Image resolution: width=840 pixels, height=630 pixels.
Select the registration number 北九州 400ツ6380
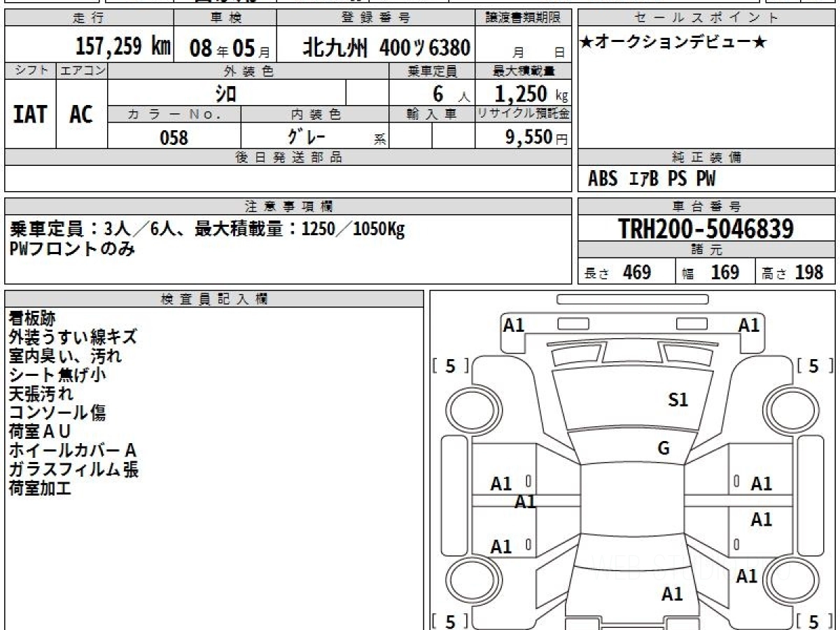386,48
